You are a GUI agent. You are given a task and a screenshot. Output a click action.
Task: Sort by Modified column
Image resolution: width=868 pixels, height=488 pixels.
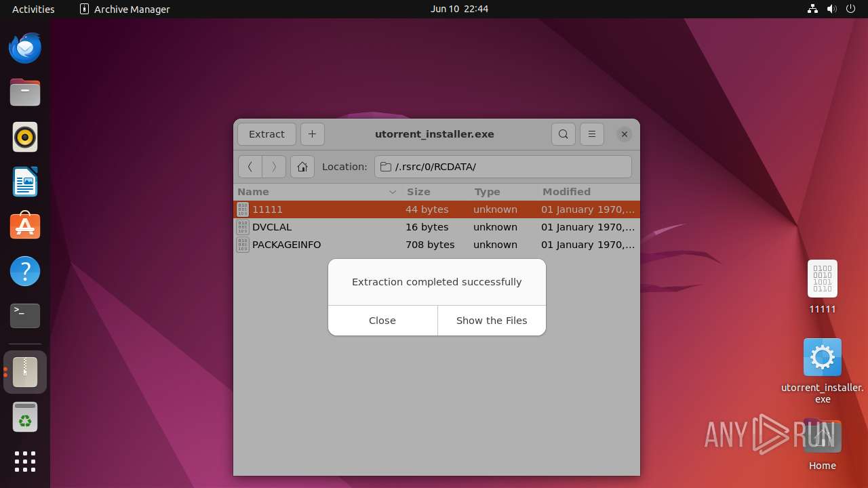pos(589,192)
